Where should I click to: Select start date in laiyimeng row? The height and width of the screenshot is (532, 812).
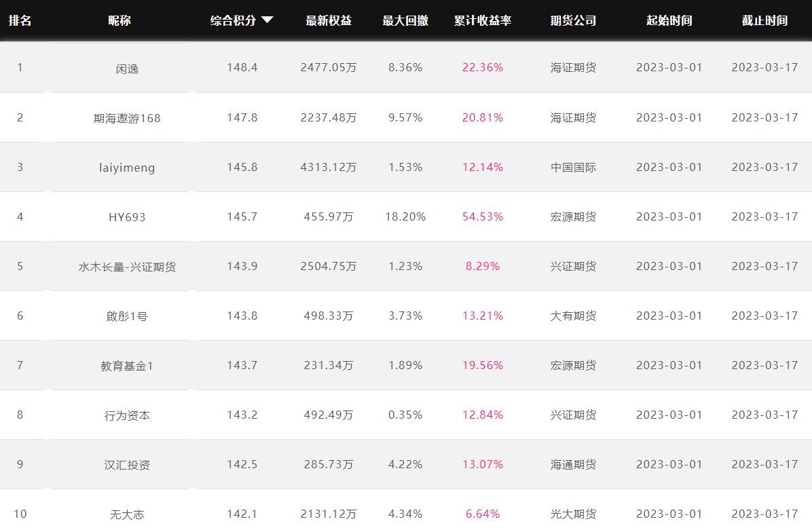(x=669, y=167)
